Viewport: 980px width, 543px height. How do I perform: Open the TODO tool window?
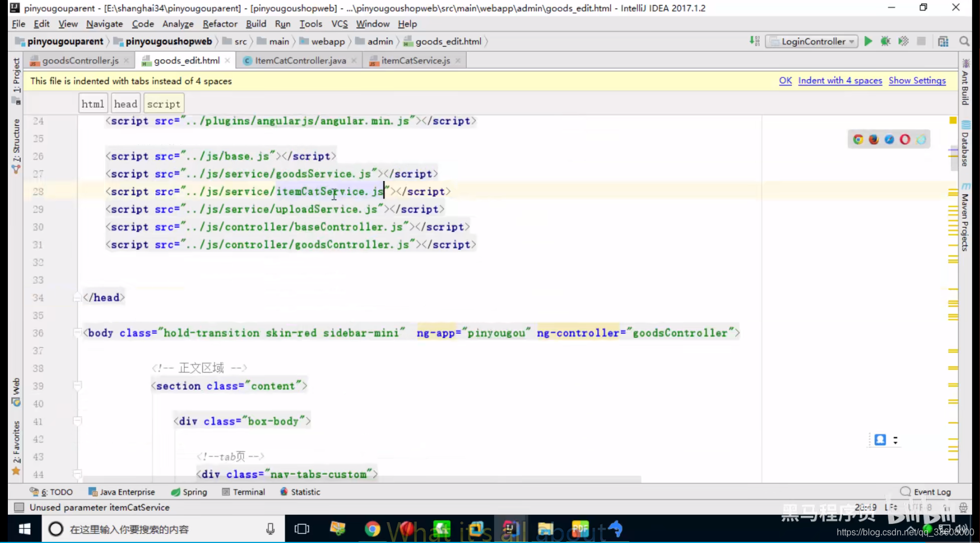51,492
